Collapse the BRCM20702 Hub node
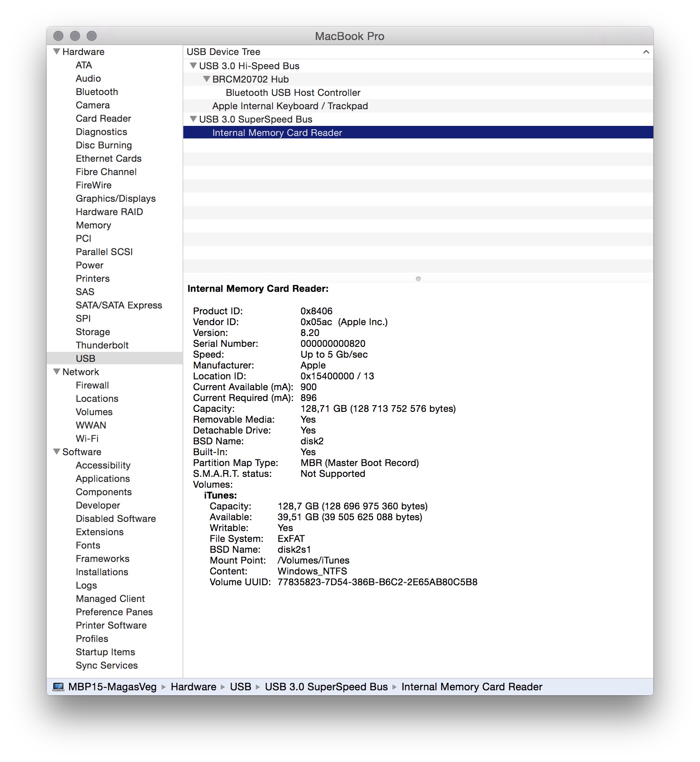 (x=207, y=79)
